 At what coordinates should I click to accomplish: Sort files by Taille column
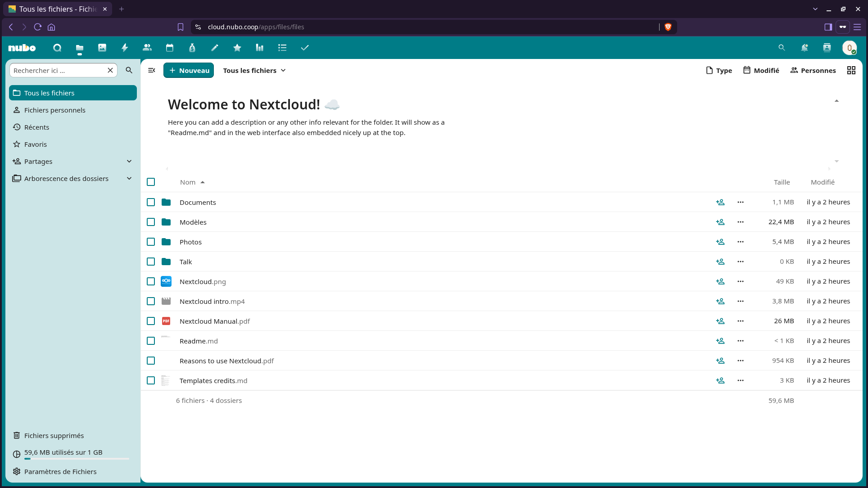point(782,182)
